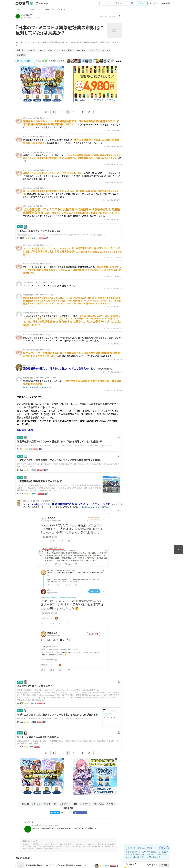Screen dimensions: 186x868
Task: Open the リプロライツ tag below the summary
Action: coord(80,50)
